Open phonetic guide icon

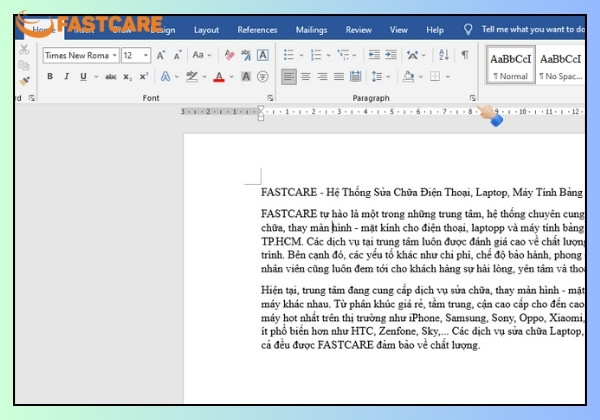246,55
